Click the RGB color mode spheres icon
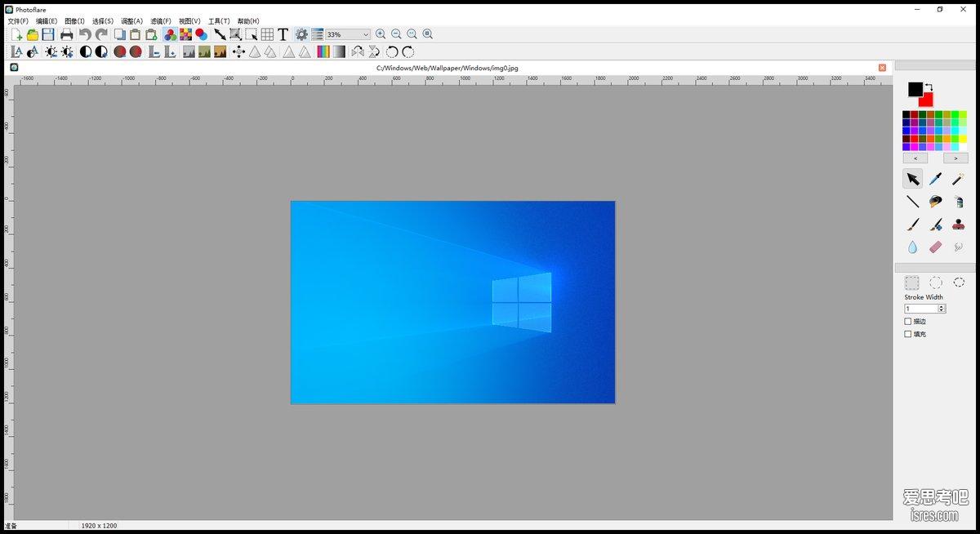This screenshot has height=534, width=980. pos(170,34)
